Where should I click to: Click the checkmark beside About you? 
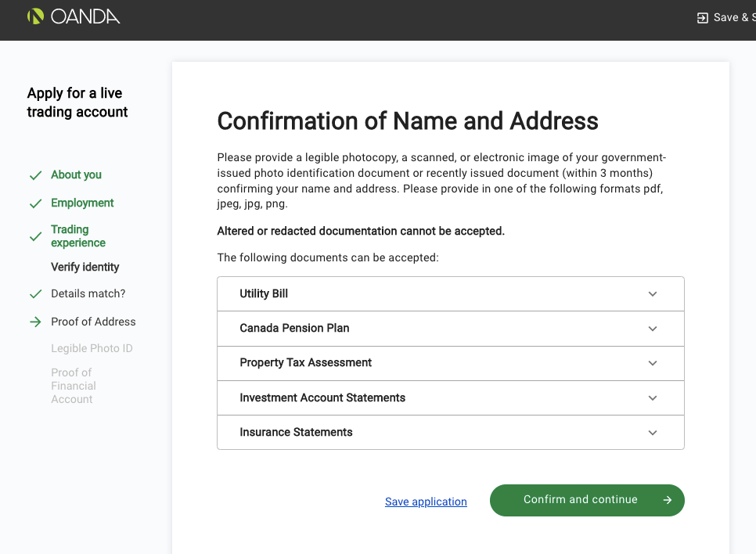(x=36, y=175)
